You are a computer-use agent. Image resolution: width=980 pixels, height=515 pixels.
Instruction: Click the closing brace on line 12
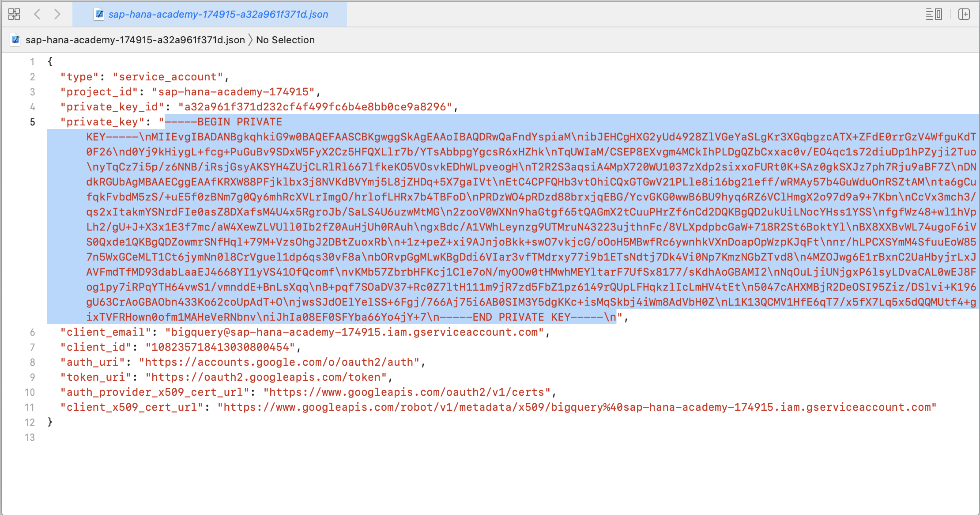coord(50,422)
